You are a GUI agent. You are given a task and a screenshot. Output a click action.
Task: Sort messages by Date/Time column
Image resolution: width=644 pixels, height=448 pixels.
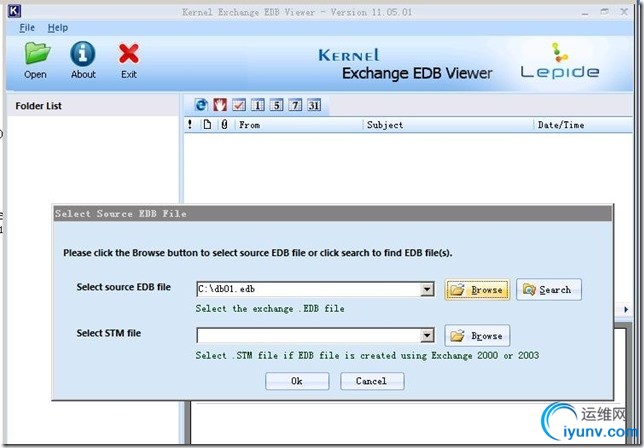583,125
